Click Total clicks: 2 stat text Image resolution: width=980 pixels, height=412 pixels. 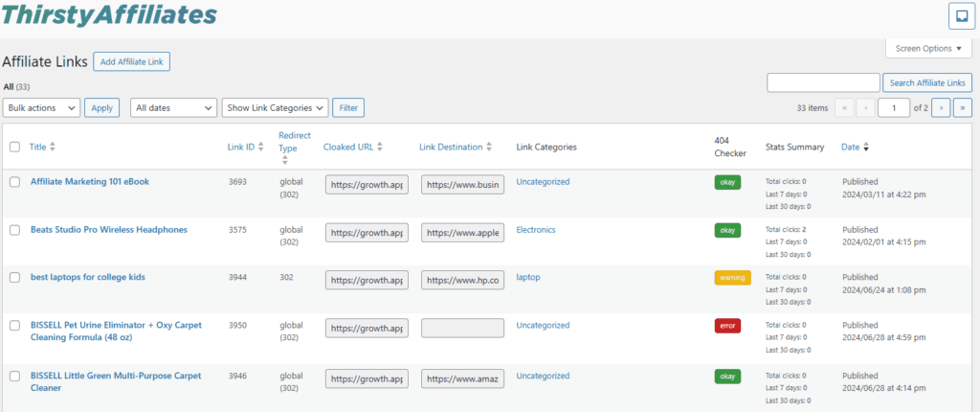786,229
